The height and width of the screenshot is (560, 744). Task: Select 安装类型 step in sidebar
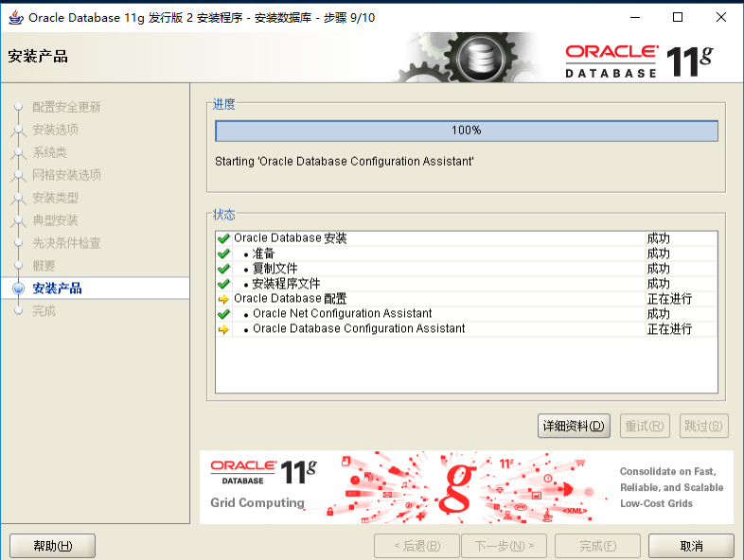[56, 198]
